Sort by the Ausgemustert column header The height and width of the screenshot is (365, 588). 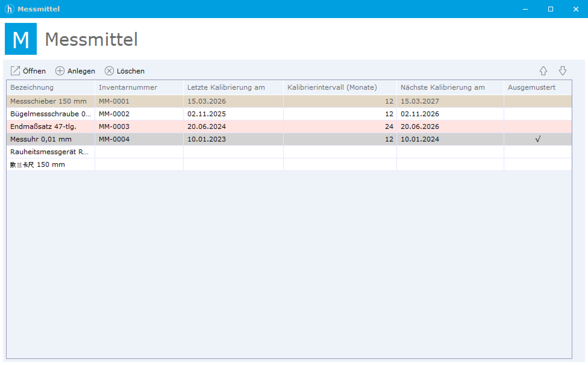538,87
